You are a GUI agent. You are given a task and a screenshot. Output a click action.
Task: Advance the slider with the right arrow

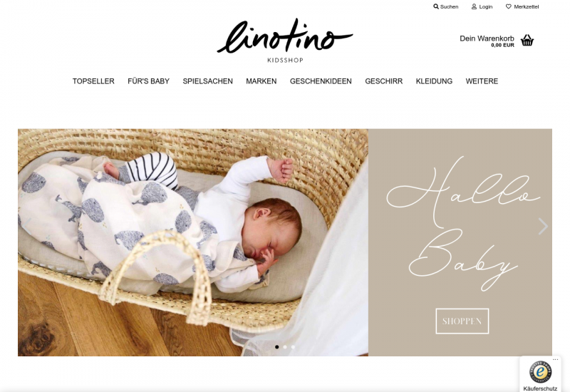coord(543,227)
